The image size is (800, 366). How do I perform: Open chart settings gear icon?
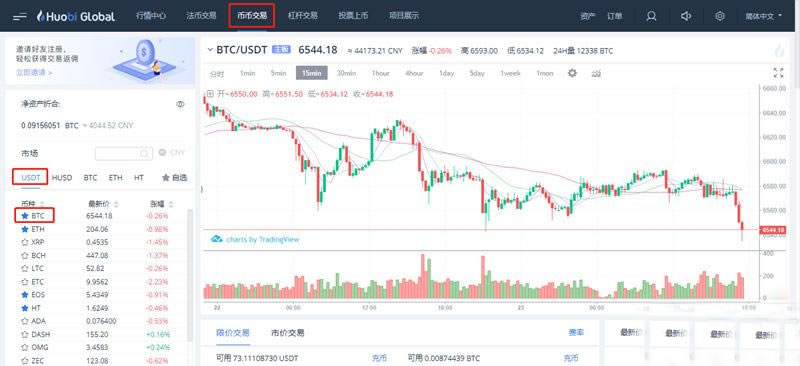tap(572, 73)
